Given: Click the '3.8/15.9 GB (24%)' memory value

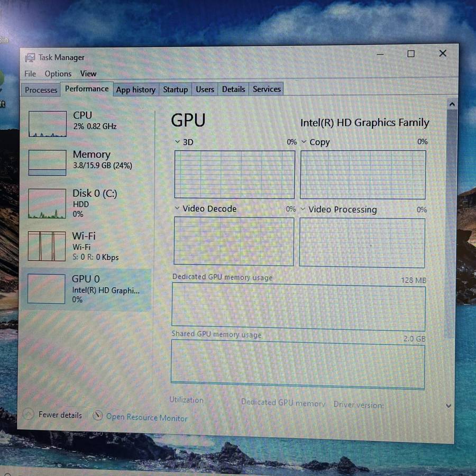Looking at the screenshot, I should (x=103, y=166).
